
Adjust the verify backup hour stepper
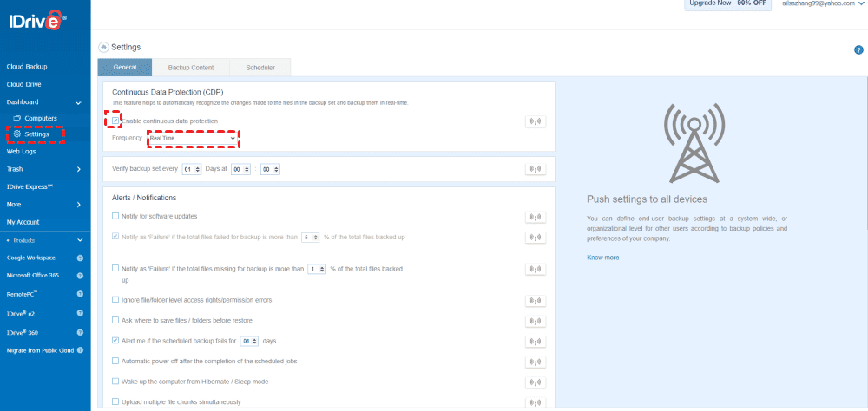click(241, 169)
